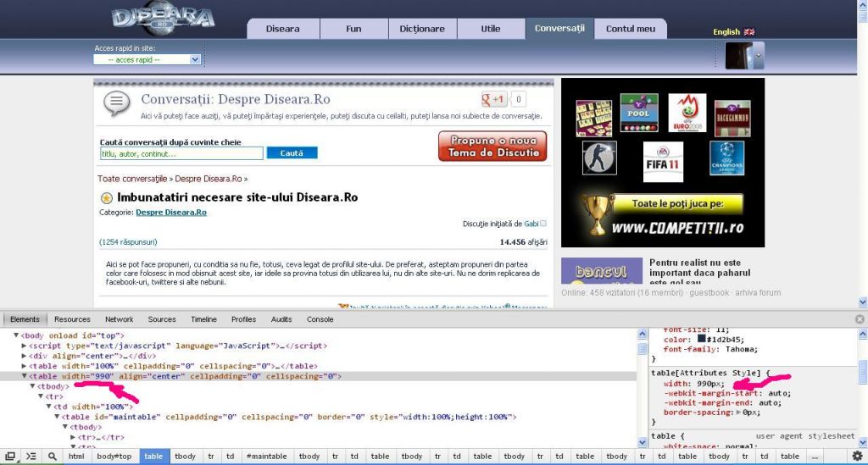Switch to DevTools Timeline tab
Screen dimensions: 868x465
tap(203, 319)
